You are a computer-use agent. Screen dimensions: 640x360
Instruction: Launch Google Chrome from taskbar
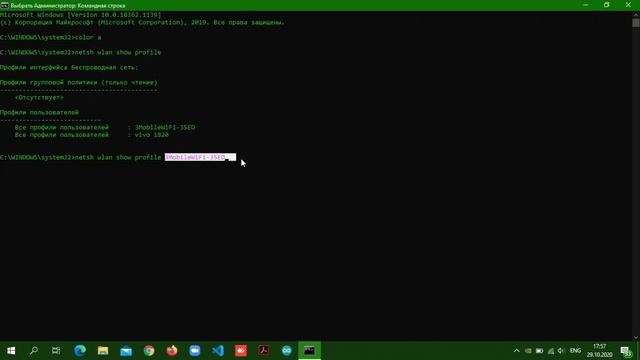point(149,351)
